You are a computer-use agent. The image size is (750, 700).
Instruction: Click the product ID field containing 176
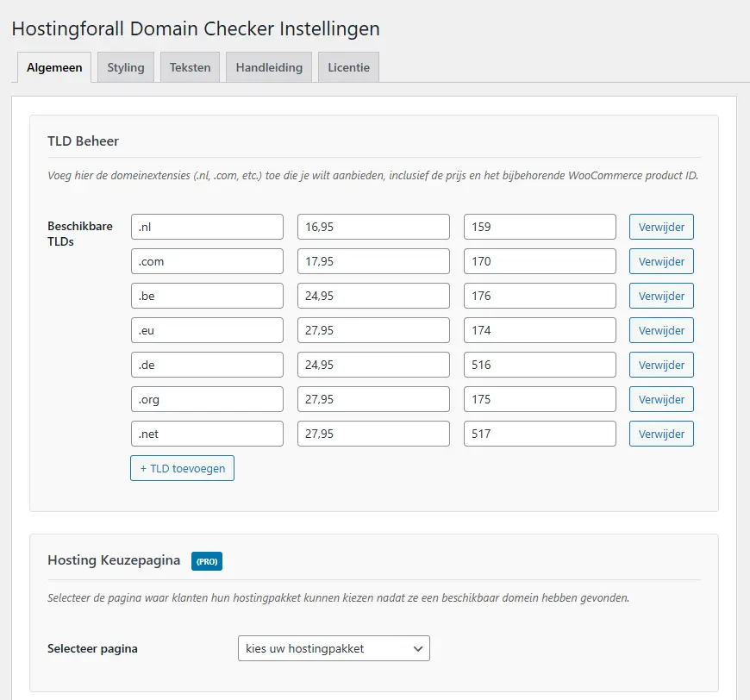pos(540,296)
